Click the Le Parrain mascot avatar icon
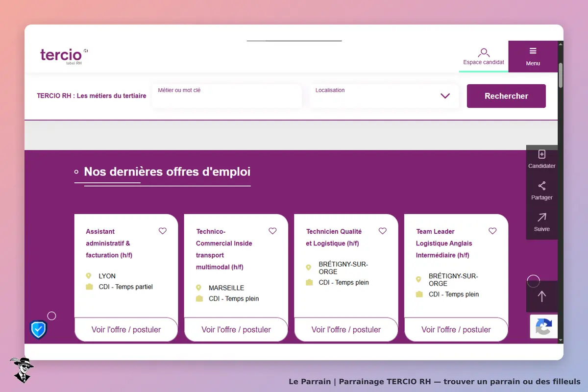The height and width of the screenshot is (392, 588). 22,370
